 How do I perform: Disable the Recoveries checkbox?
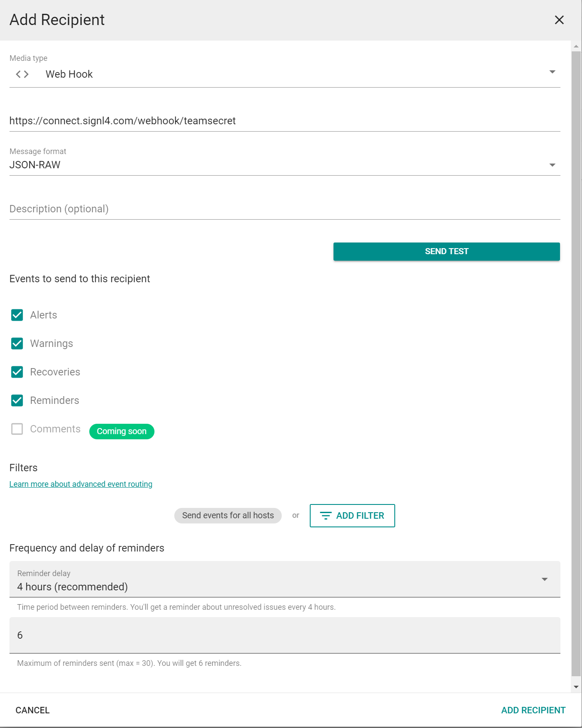(17, 372)
